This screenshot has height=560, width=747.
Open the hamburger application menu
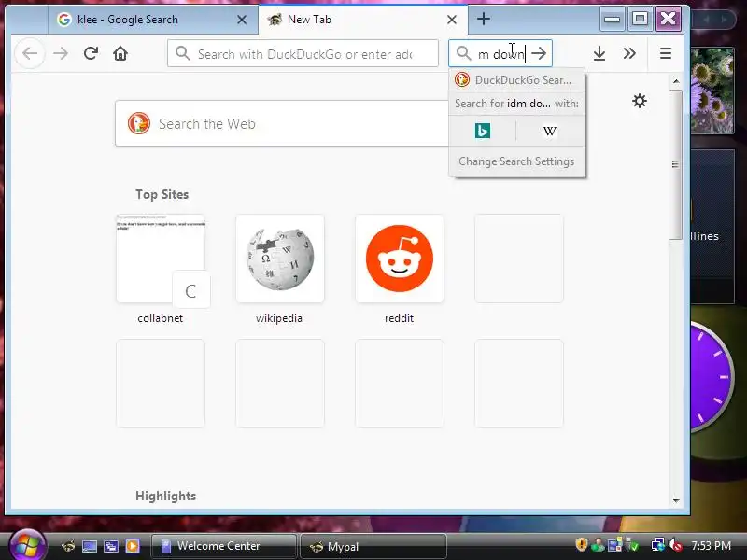click(666, 53)
